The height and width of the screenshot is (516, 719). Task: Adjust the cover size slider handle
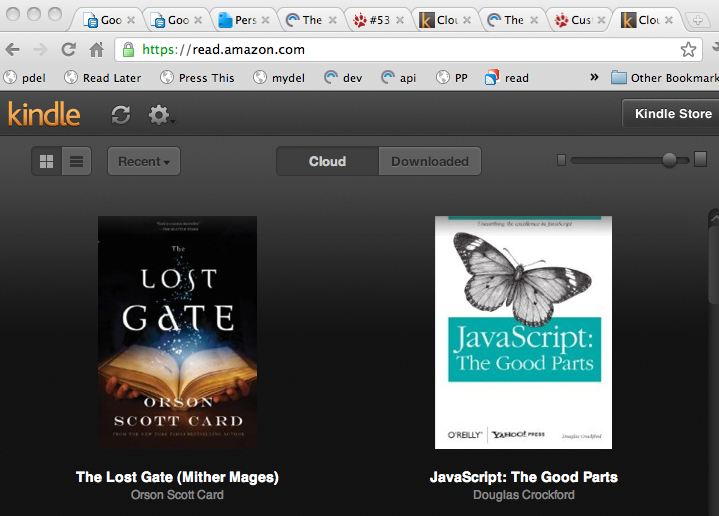pos(669,160)
